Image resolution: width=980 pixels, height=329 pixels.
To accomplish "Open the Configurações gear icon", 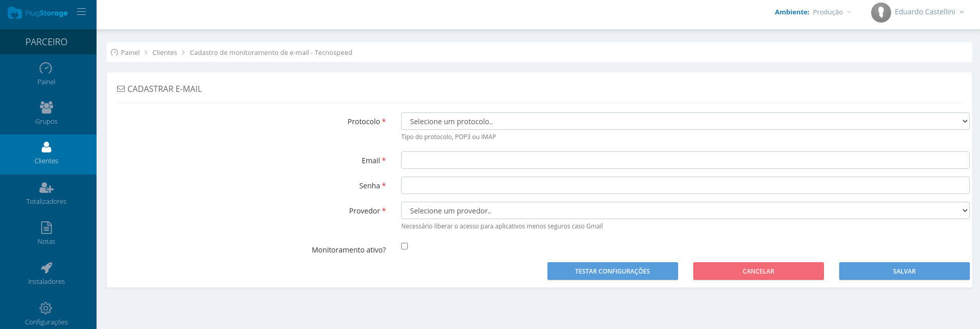I will 46,308.
